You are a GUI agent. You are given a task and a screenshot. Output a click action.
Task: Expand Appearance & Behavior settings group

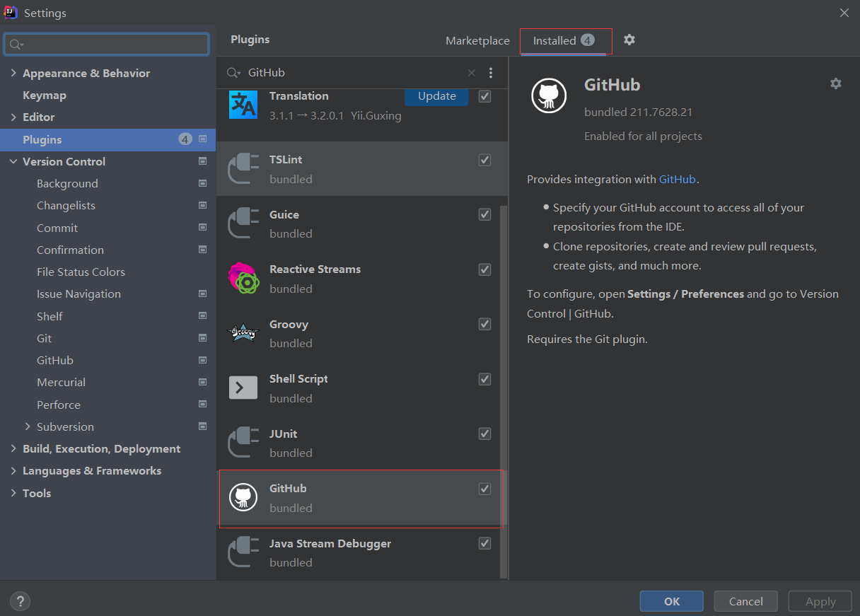point(13,73)
